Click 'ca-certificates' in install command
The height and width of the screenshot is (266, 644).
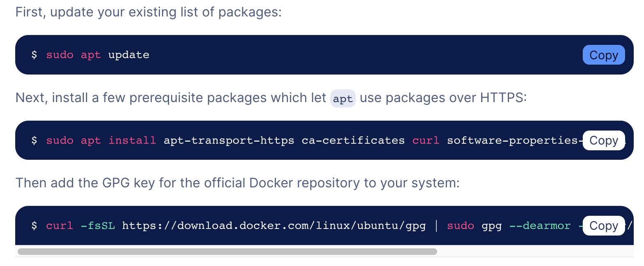(353, 140)
